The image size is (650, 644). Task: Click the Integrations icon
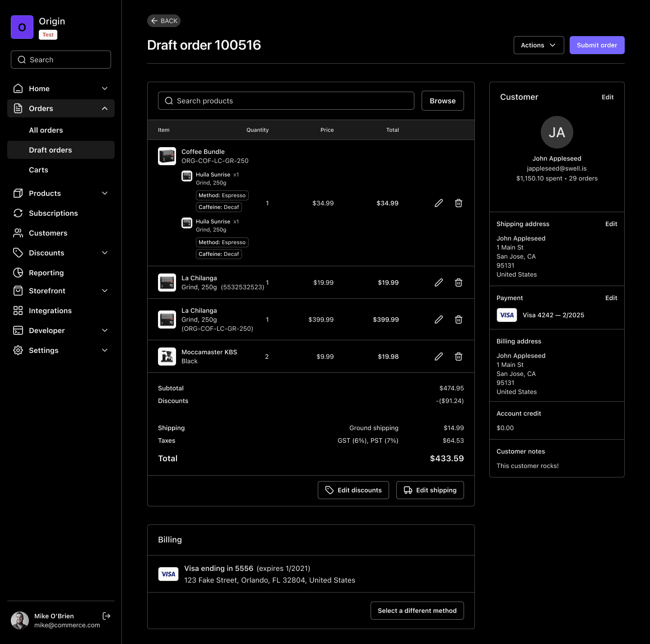pos(18,310)
